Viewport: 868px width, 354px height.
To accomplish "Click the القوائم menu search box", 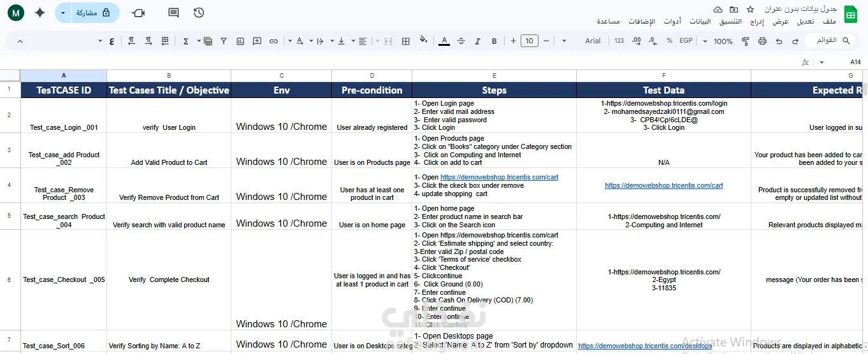I will click(828, 41).
